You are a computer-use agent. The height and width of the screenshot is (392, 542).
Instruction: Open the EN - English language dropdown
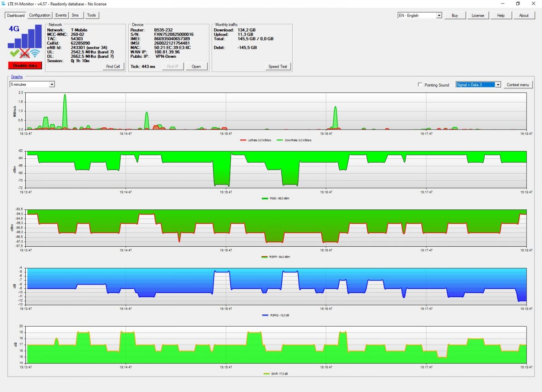point(420,15)
